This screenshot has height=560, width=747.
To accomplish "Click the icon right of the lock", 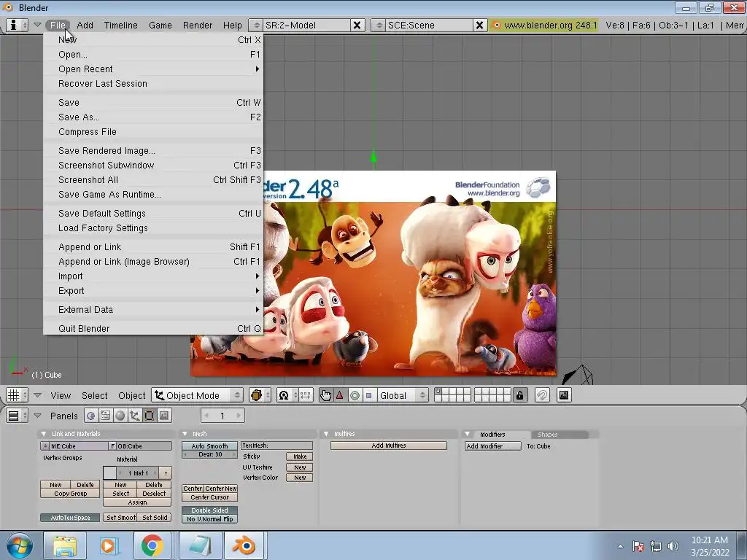I will [542, 395].
